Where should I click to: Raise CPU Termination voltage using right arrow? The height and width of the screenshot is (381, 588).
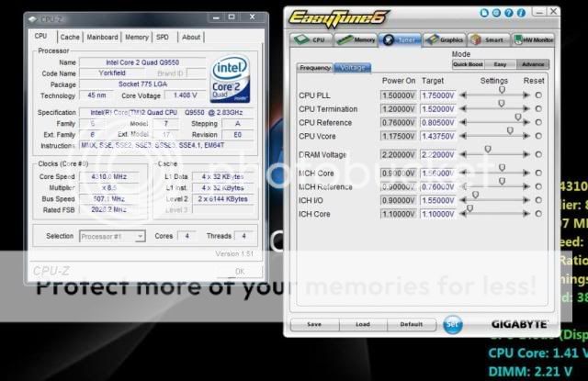point(526,108)
